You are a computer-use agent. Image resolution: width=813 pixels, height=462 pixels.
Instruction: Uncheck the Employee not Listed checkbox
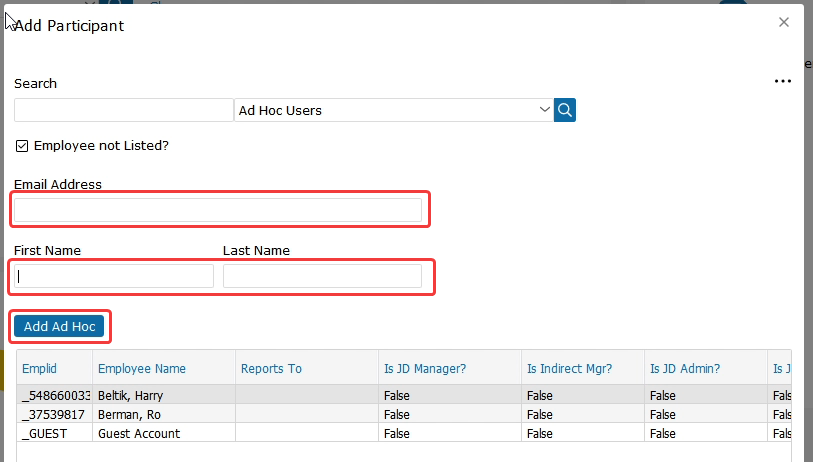click(22, 146)
